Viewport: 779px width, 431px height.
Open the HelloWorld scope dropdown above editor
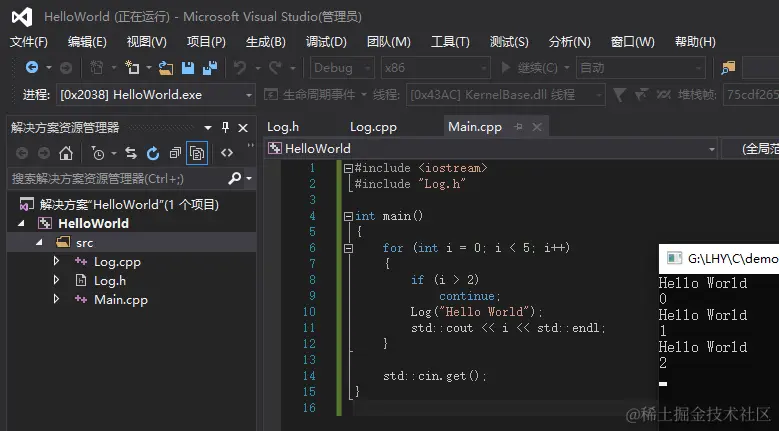click(711, 149)
